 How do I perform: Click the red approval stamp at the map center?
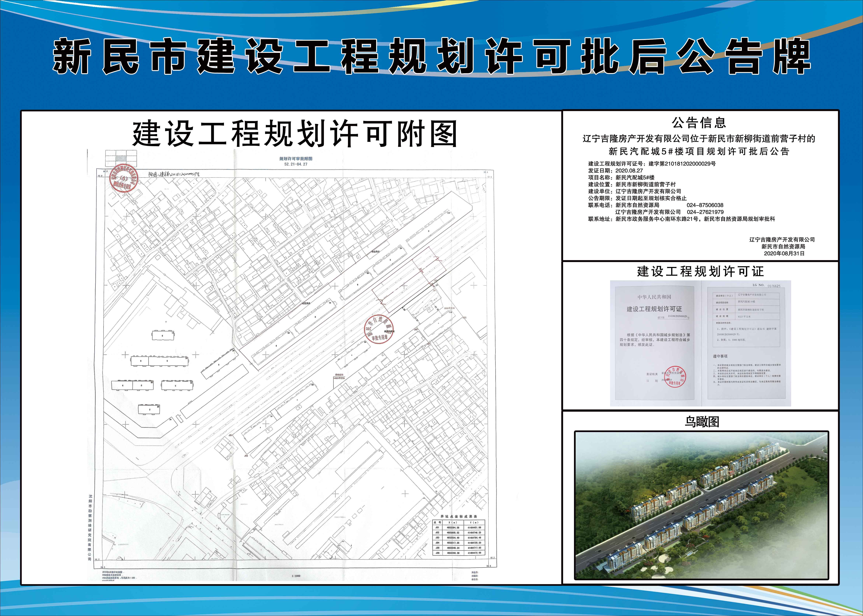[378, 329]
